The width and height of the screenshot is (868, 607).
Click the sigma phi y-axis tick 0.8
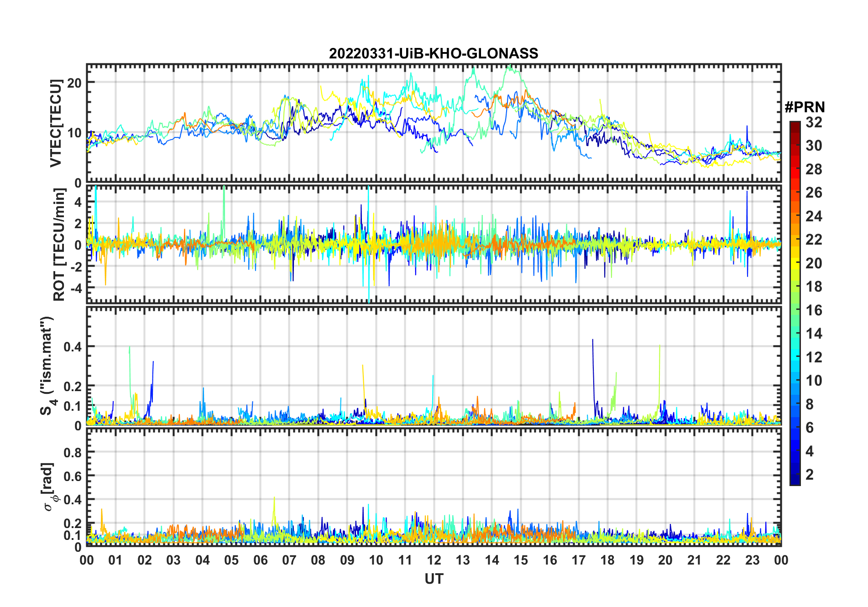pyautogui.click(x=73, y=452)
